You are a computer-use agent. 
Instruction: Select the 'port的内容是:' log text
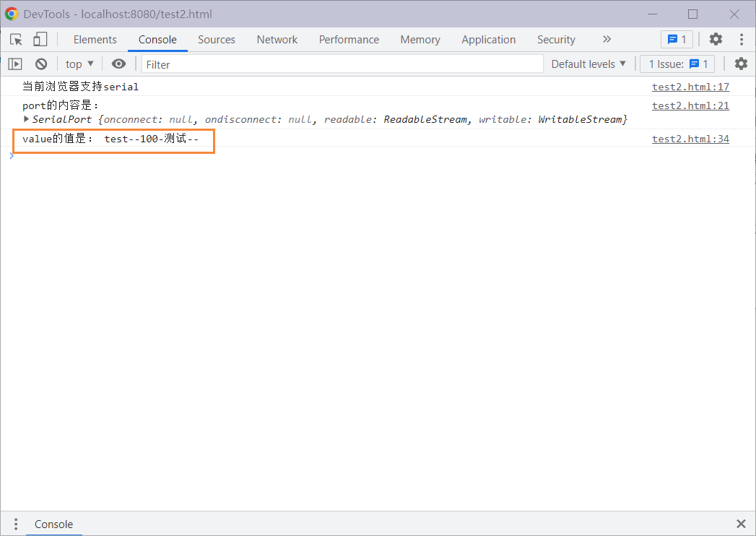point(61,105)
